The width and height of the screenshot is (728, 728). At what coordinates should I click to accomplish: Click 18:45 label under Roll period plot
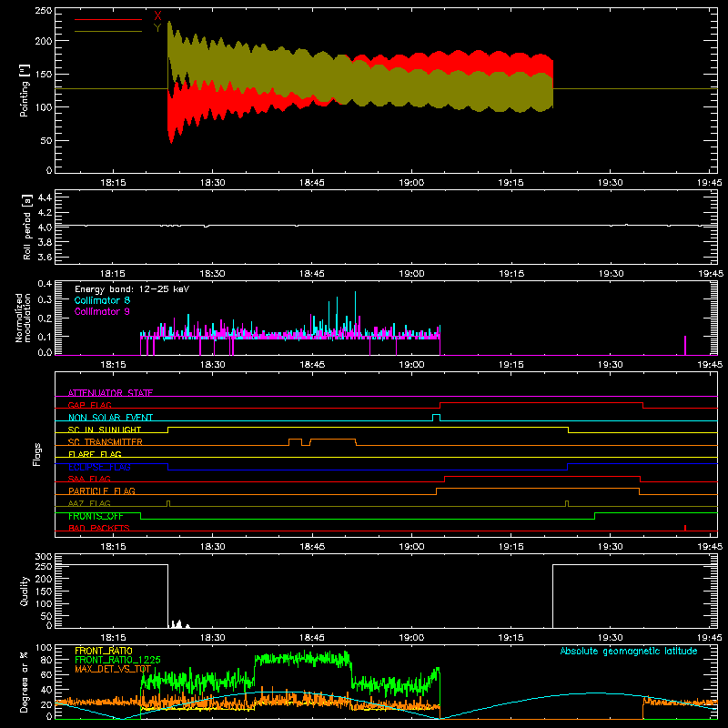pyautogui.click(x=312, y=274)
